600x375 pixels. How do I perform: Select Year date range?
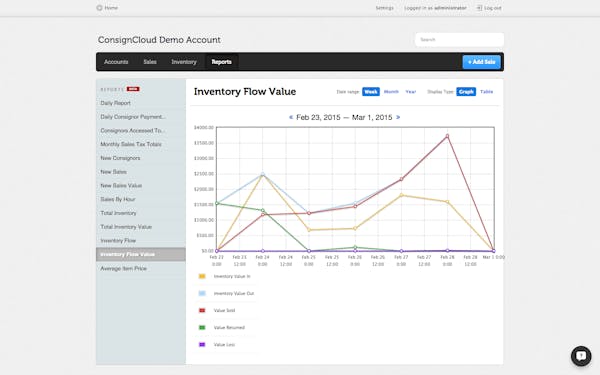click(411, 92)
